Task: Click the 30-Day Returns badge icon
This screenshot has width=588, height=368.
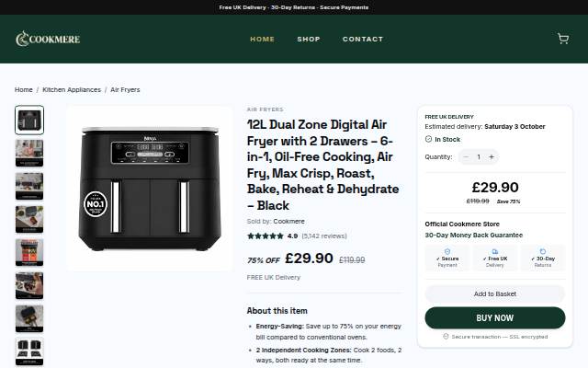Action: pos(543,251)
